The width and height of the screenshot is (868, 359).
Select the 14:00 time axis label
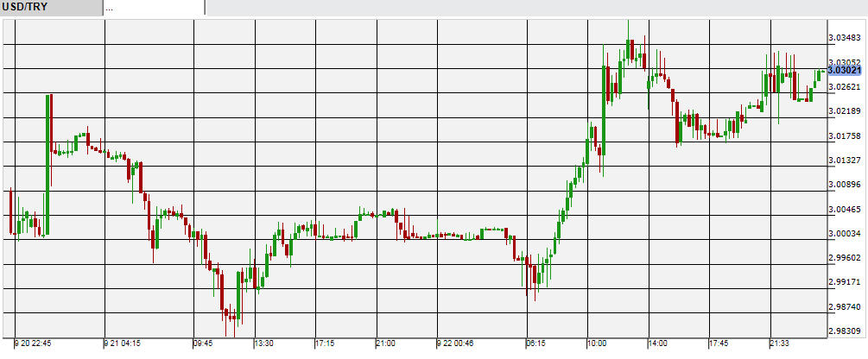658,343
